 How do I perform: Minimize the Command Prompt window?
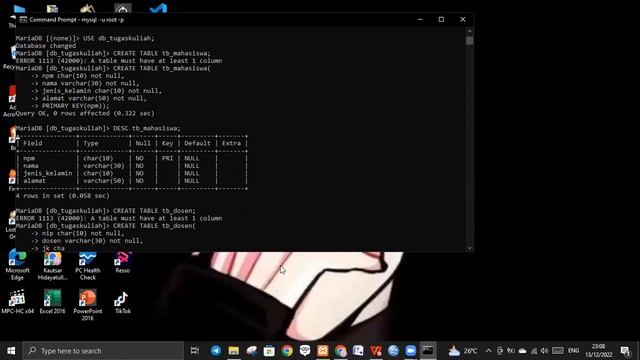coord(420,19)
